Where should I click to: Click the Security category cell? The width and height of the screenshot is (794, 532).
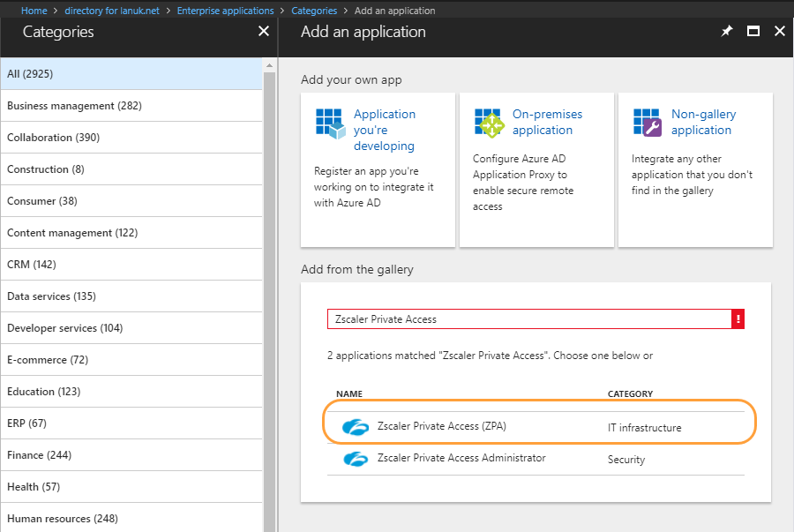click(x=626, y=460)
